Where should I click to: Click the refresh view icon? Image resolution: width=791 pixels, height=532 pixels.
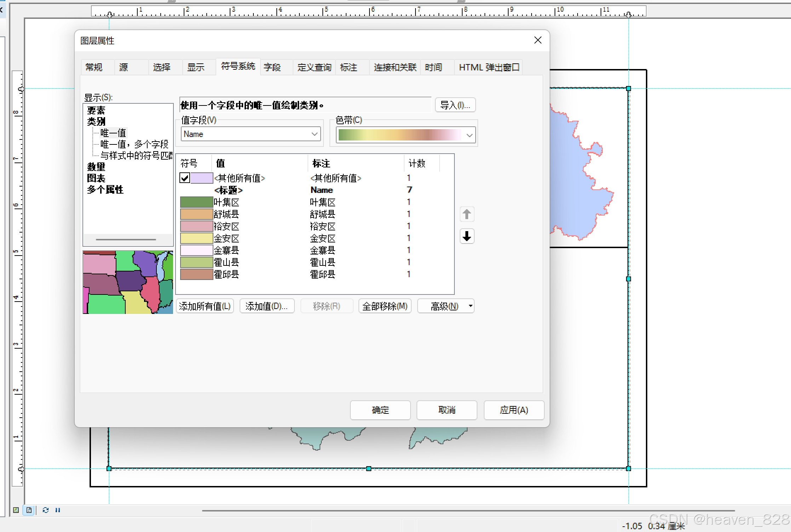(x=45, y=510)
